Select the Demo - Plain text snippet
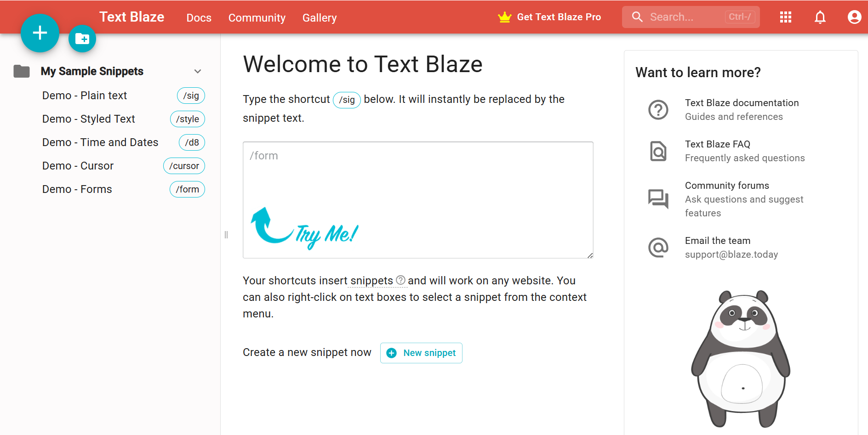The image size is (868, 435). (85, 96)
